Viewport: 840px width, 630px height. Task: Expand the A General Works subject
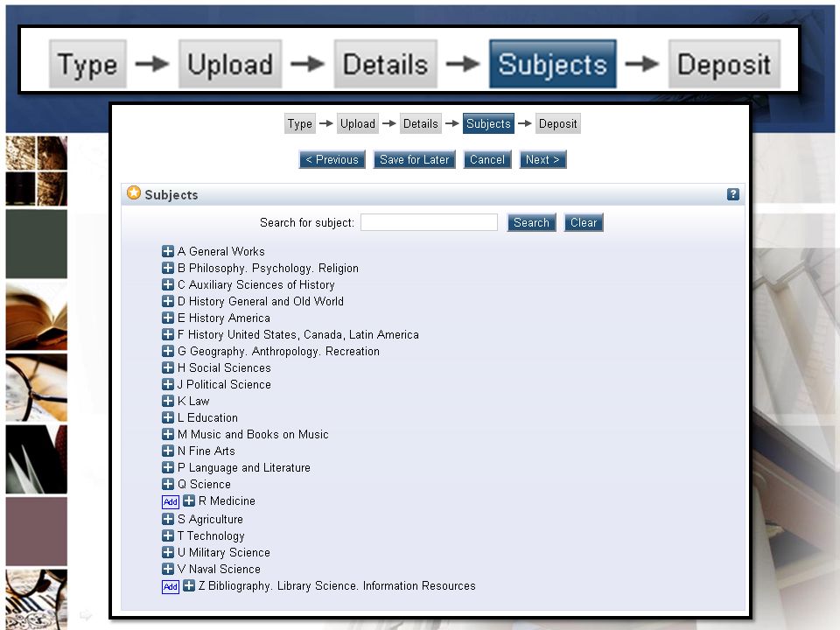coord(168,251)
